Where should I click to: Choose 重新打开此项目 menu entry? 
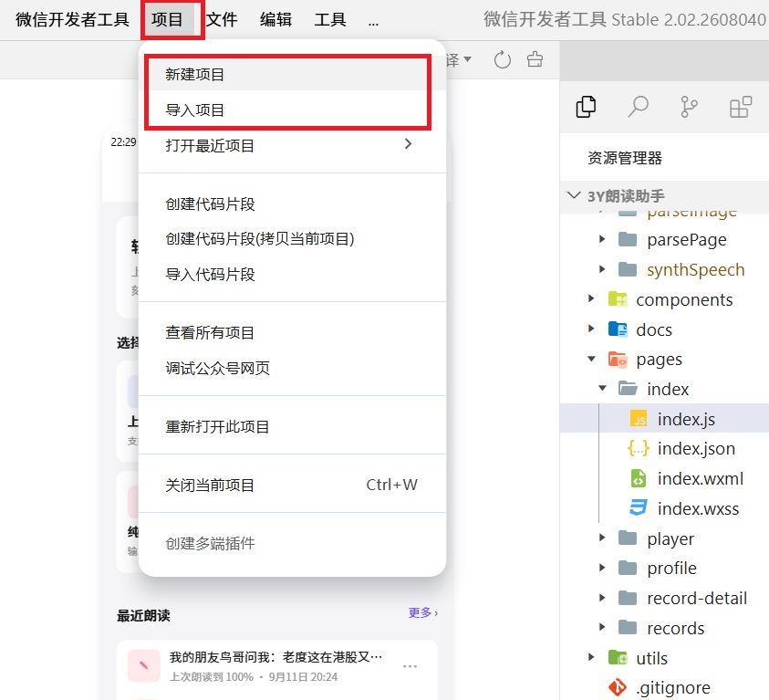point(292,426)
